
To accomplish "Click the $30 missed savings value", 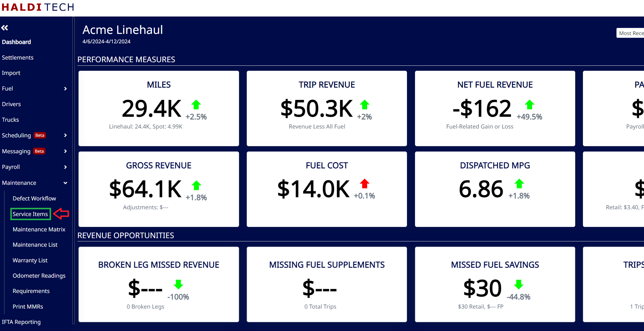I will (x=482, y=289).
